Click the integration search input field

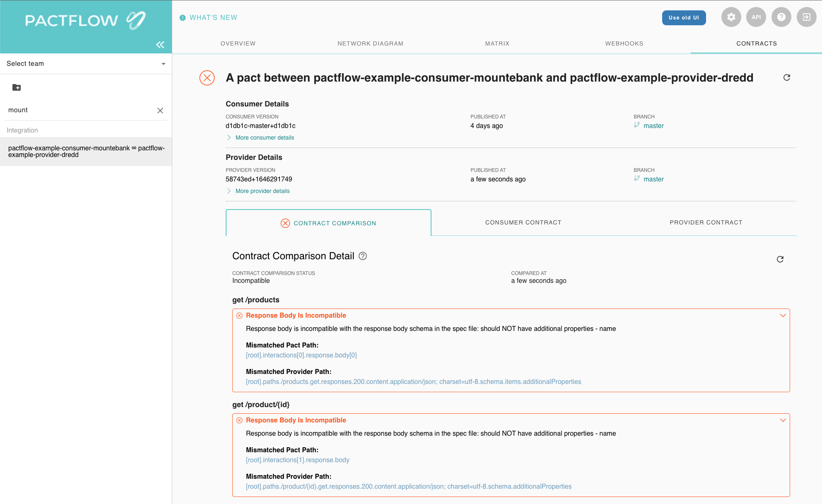point(82,109)
